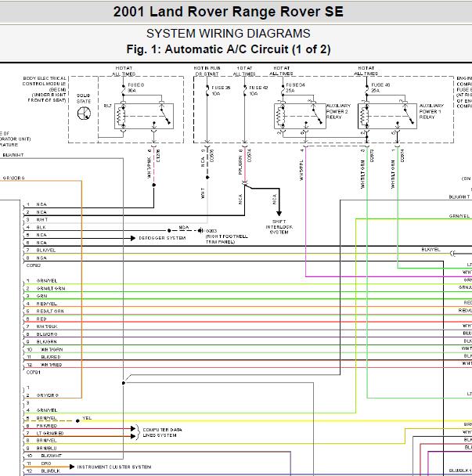The width and height of the screenshot is (472, 476).
Task: Click the RL7 relay coil symbol
Action: (x=121, y=117)
